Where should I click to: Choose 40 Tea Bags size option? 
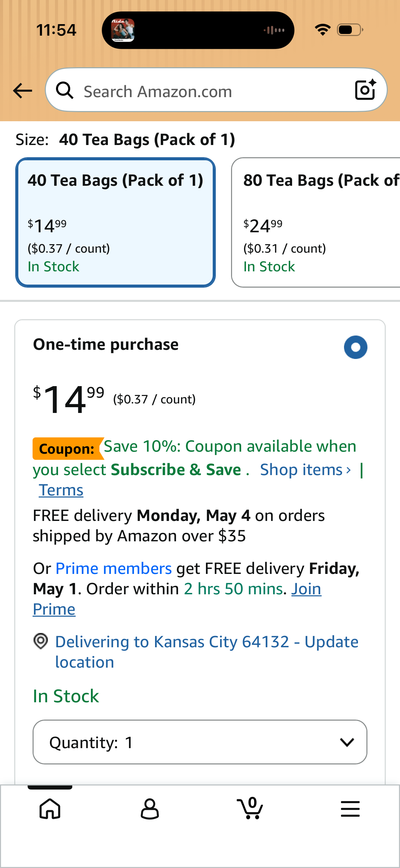115,222
